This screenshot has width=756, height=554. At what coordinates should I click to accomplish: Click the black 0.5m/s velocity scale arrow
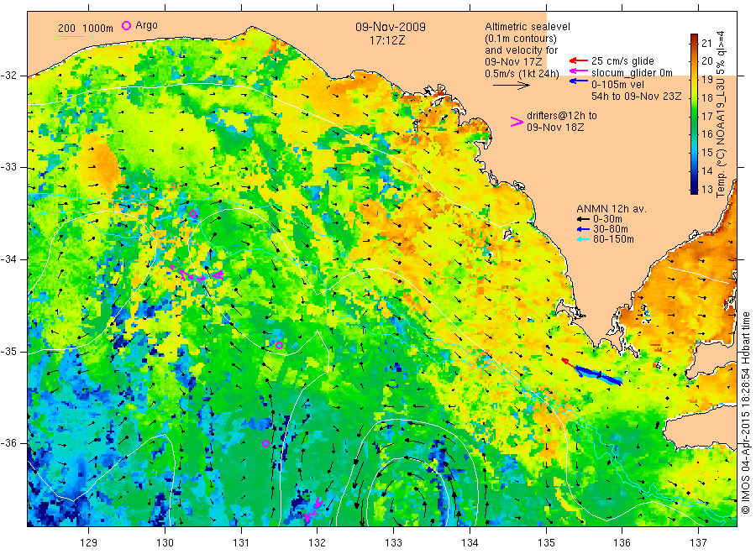click(511, 86)
